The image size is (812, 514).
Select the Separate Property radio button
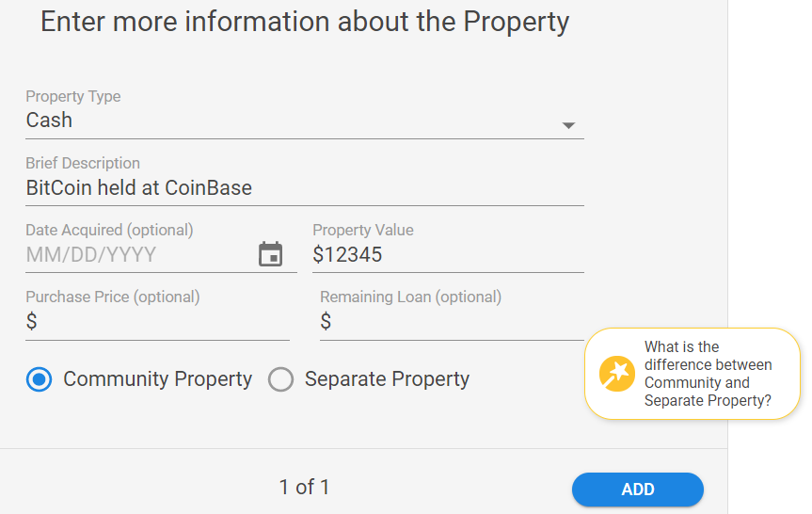[x=280, y=379]
